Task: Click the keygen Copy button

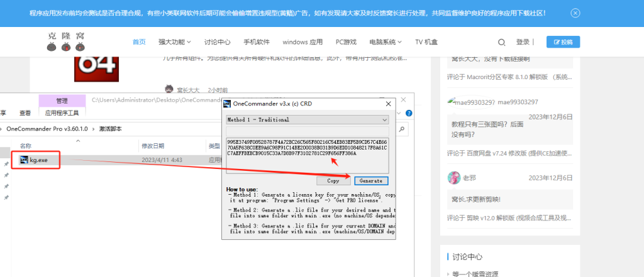Action: 333,180
